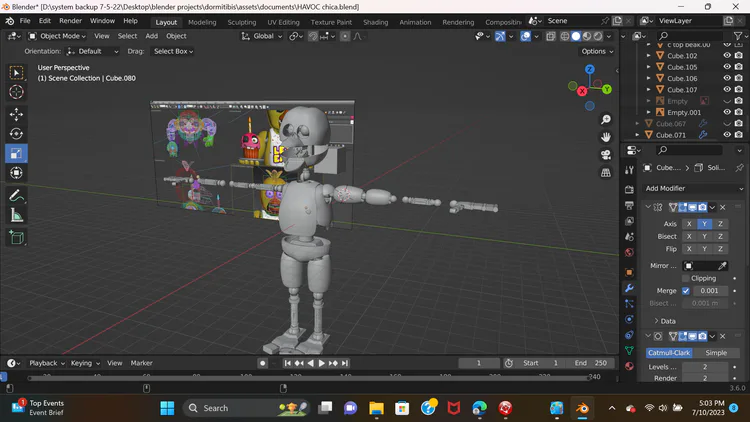Toggle mirror Axis X button
This screenshot has height=422, width=750.
pos(689,223)
